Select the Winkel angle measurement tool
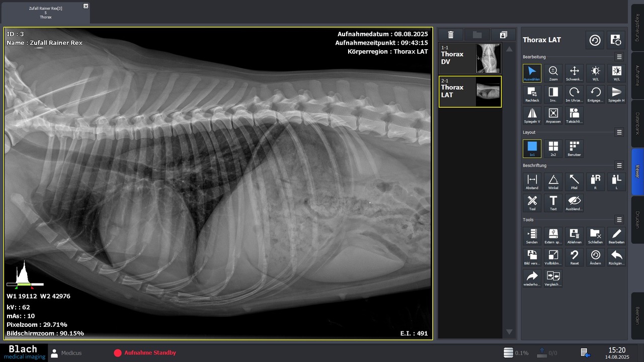The image size is (644, 362). coord(553,182)
